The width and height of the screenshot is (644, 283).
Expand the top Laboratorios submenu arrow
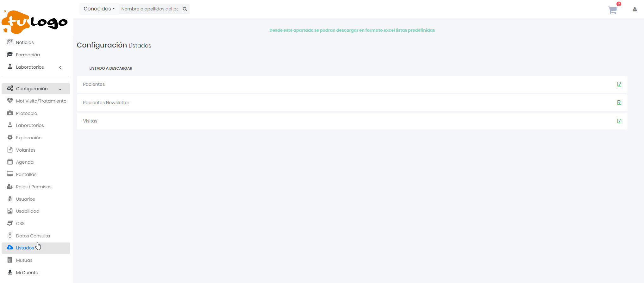pos(60,67)
